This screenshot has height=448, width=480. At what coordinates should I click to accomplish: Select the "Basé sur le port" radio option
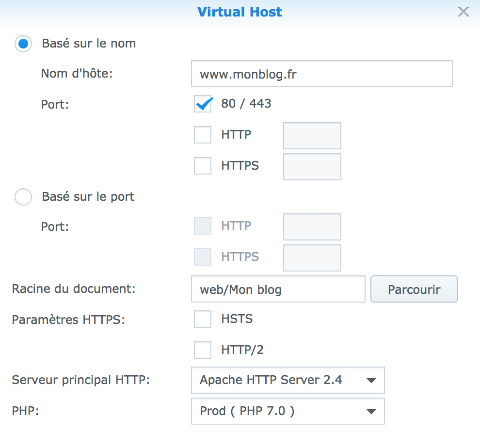pyautogui.click(x=23, y=197)
